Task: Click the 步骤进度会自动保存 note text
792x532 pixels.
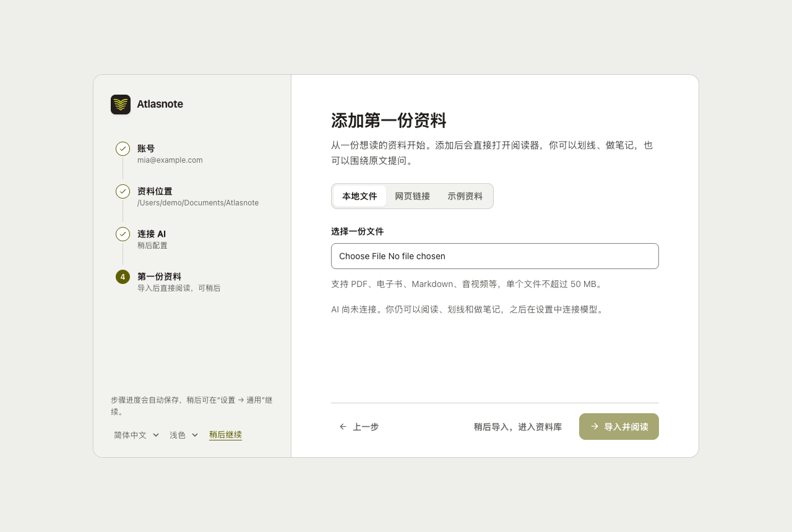Action: tap(192, 406)
